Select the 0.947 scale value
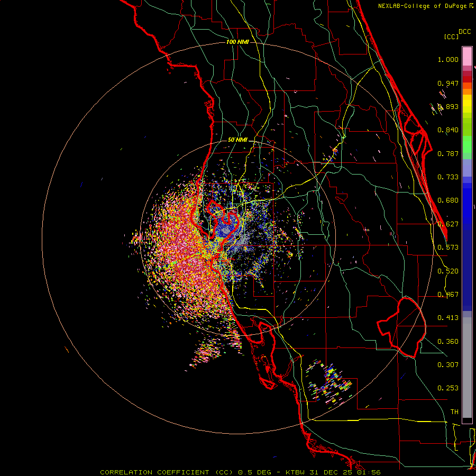This screenshot has height=476, width=476. pos(448,83)
